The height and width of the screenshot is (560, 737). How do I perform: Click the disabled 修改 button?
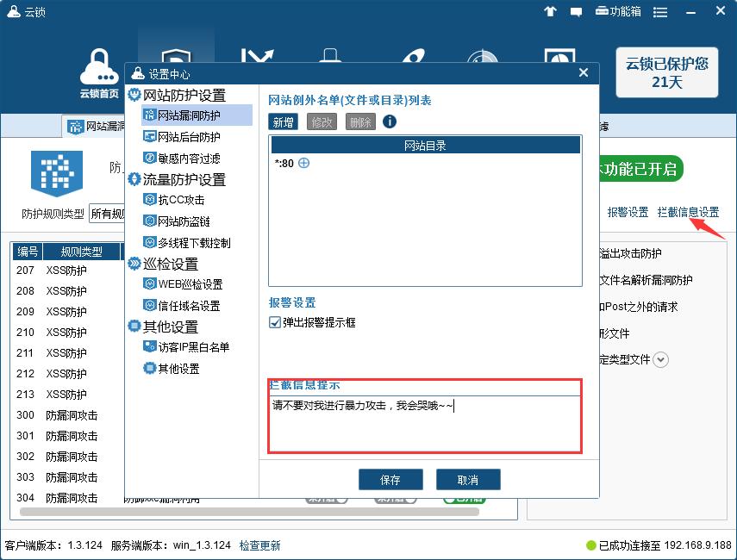tap(322, 122)
